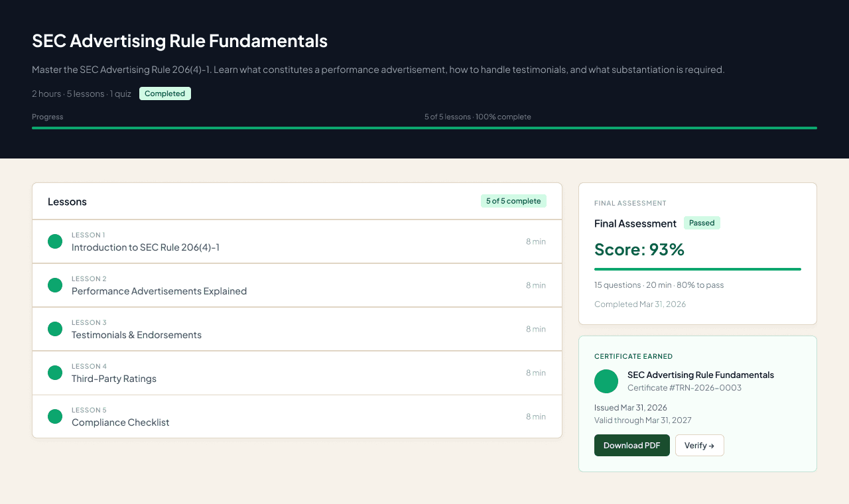Click the green certificate badge icon
The image size is (849, 504).
[x=606, y=381]
